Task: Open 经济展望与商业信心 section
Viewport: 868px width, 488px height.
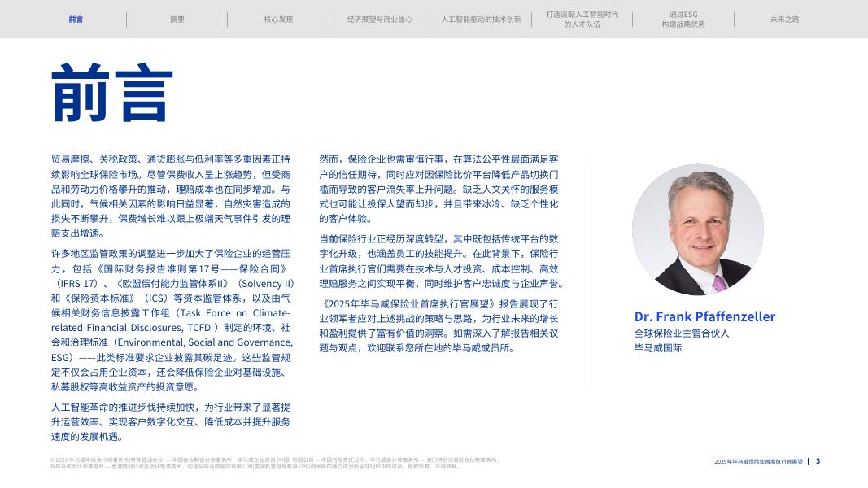Action: (380, 20)
